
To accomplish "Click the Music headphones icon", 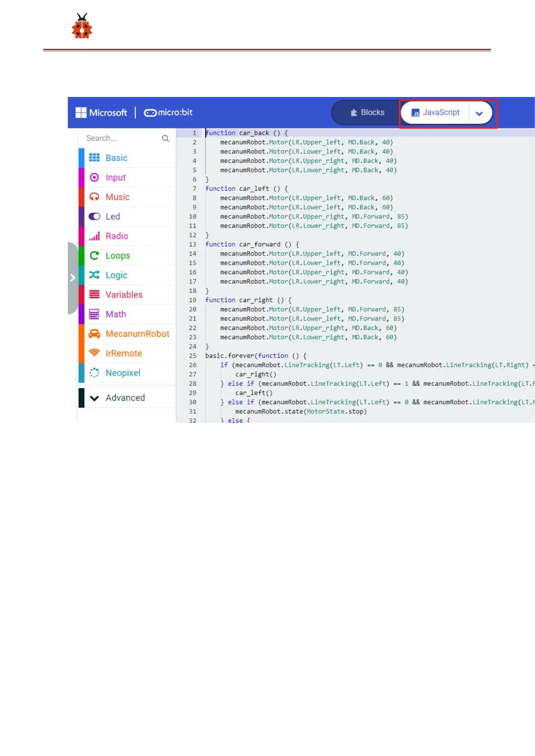I will [94, 197].
